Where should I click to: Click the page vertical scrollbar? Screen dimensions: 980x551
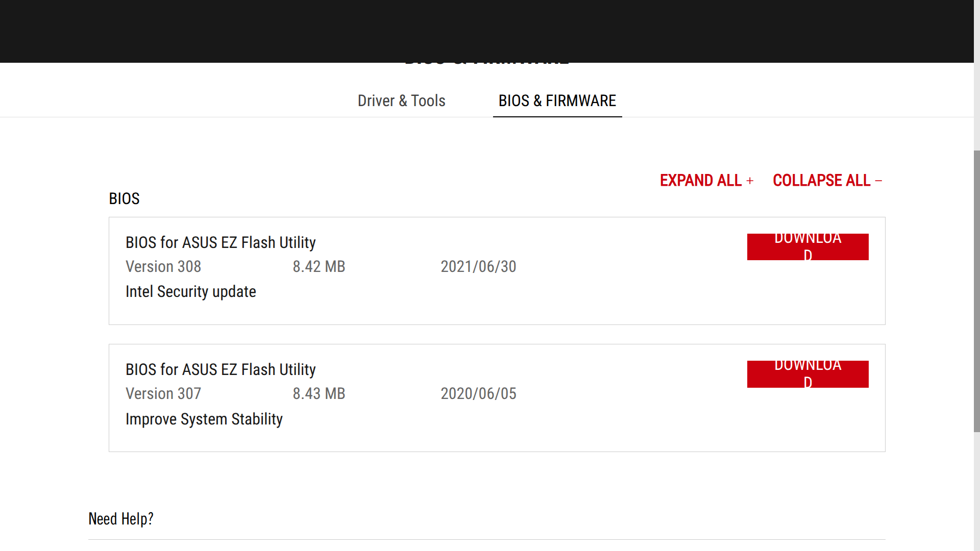click(x=977, y=291)
